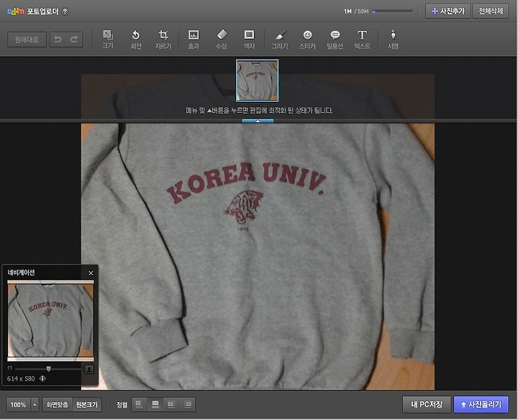Adjust the navigation zoom slider handle
This screenshot has height=420, width=518.
click(49, 368)
